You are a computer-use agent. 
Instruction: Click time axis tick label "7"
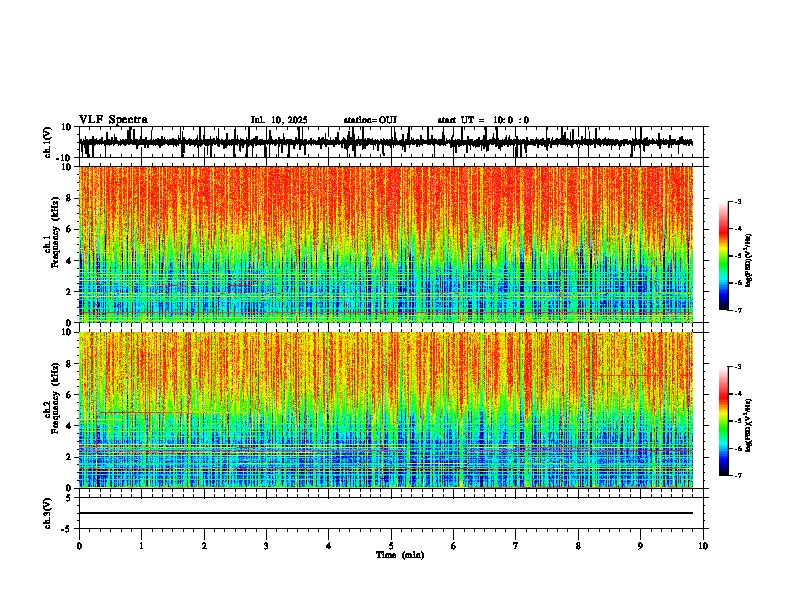coord(516,546)
